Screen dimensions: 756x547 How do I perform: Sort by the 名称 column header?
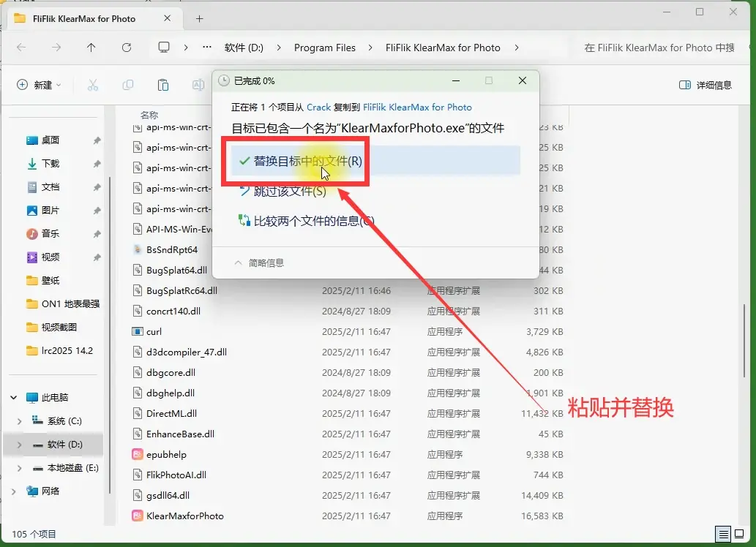(149, 115)
